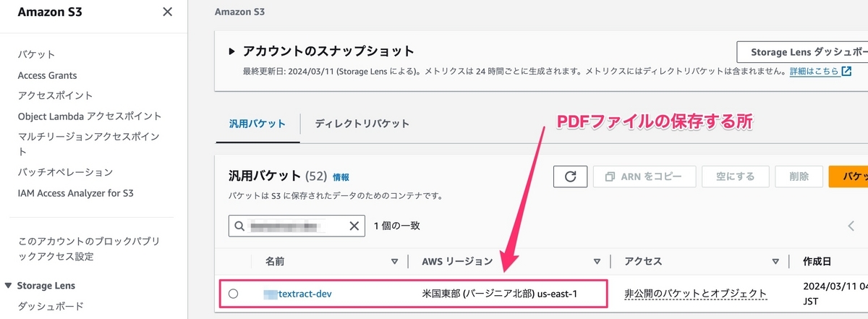The image size is (868, 319).
Task: Sort buckets by AWS リージョン column
Action: (x=597, y=262)
